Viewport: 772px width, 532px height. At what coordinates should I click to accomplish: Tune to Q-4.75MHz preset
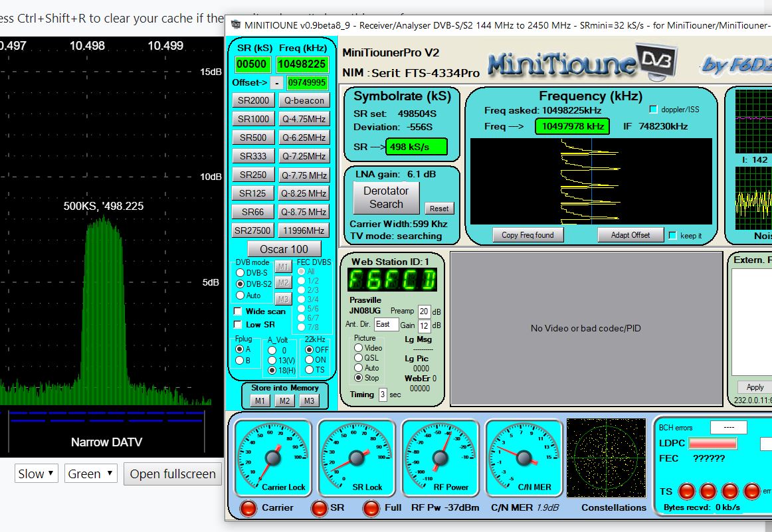tap(304, 119)
